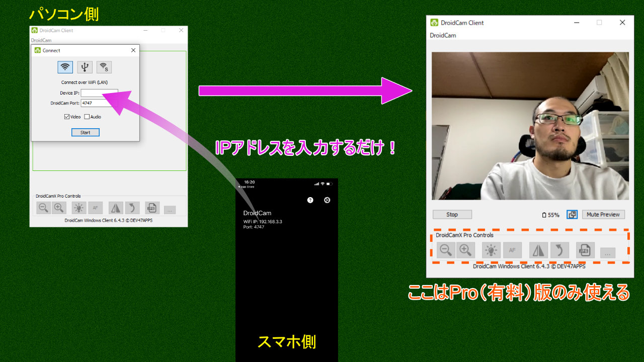Click zoom in in the left window's Pro Controls
The image size is (644, 362).
tap(59, 207)
